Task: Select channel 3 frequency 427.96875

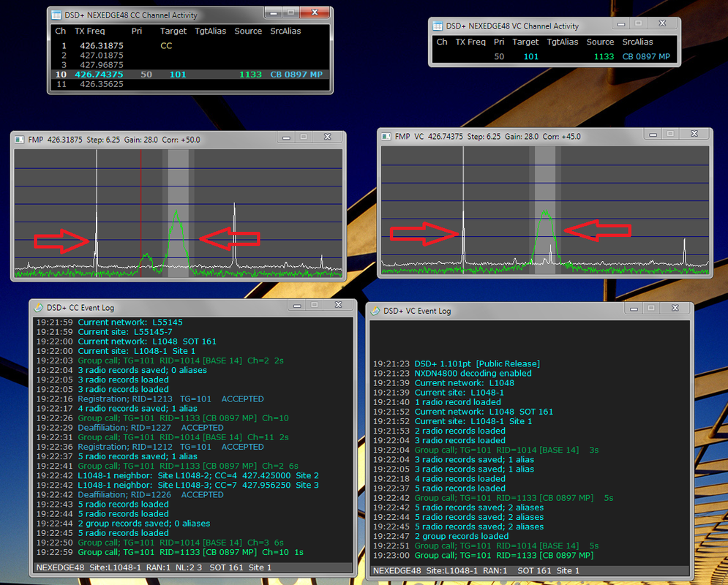Action: pyautogui.click(x=102, y=65)
